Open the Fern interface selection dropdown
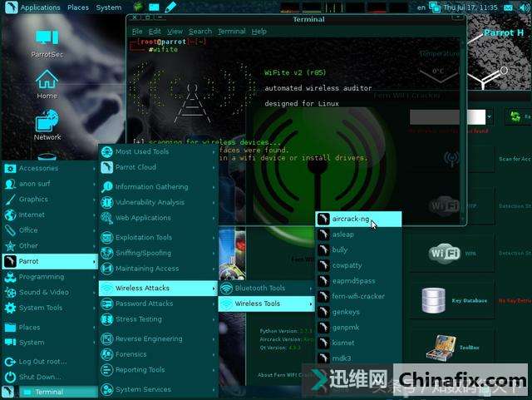 [x=489, y=117]
